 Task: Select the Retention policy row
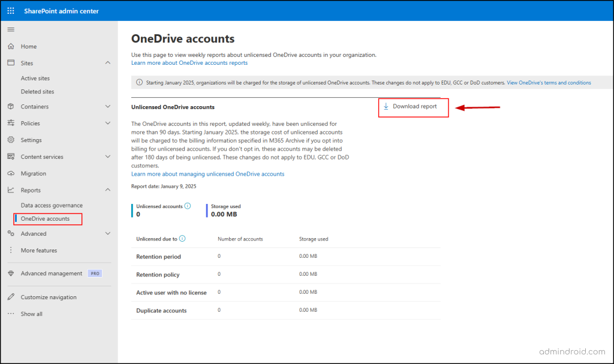pyautogui.click(x=286, y=275)
